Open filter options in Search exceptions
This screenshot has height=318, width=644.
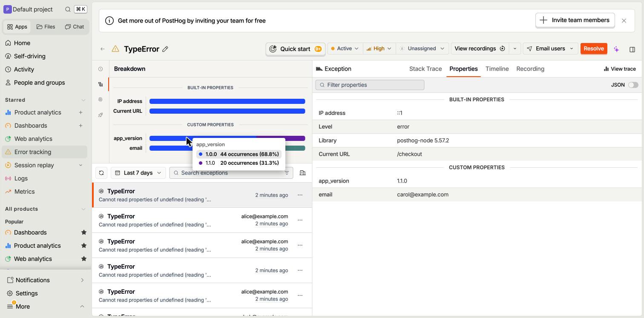pos(287,173)
